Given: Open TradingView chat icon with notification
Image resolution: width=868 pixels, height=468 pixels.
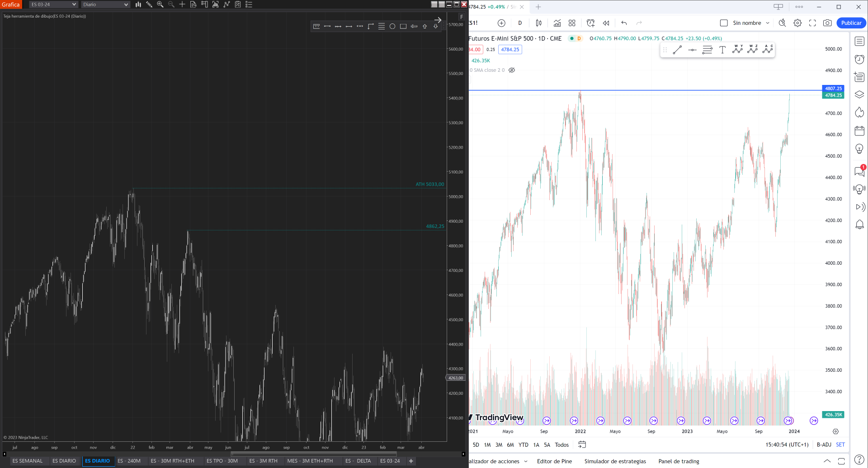Looking at the screenshot, I should pyautogui.click(x=859, y=171).
